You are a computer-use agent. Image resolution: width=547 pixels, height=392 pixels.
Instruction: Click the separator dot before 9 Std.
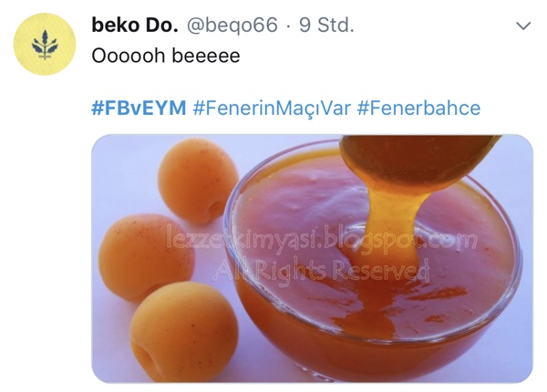(x=288, y=26)
